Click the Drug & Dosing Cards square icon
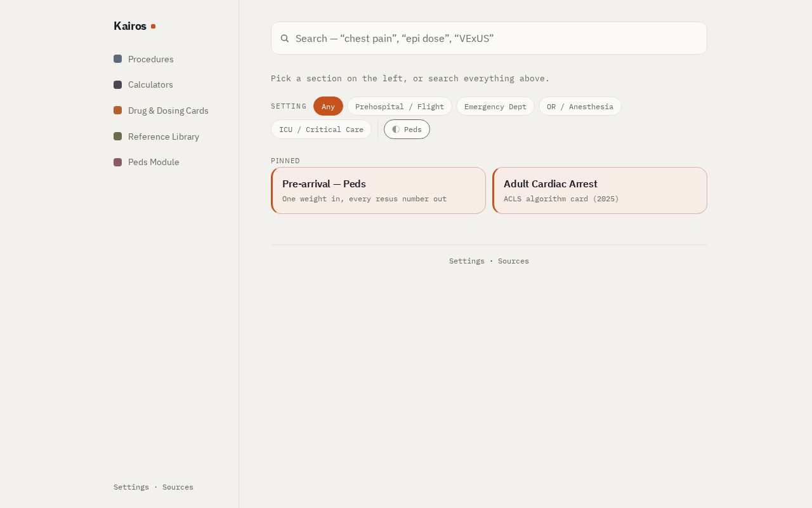Screen dimensions: 812x508 117,110
